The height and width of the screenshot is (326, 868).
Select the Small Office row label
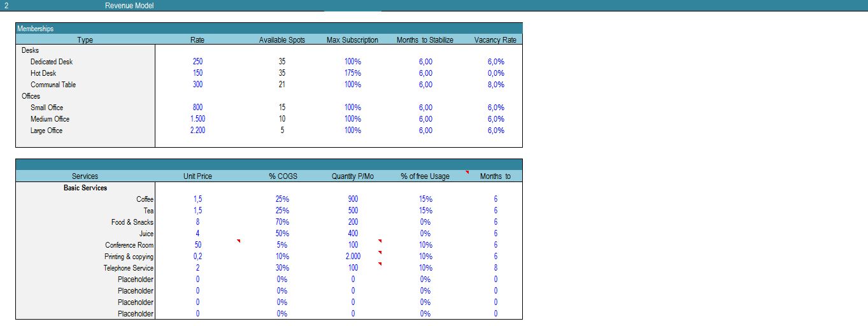[x=47, y=108]
